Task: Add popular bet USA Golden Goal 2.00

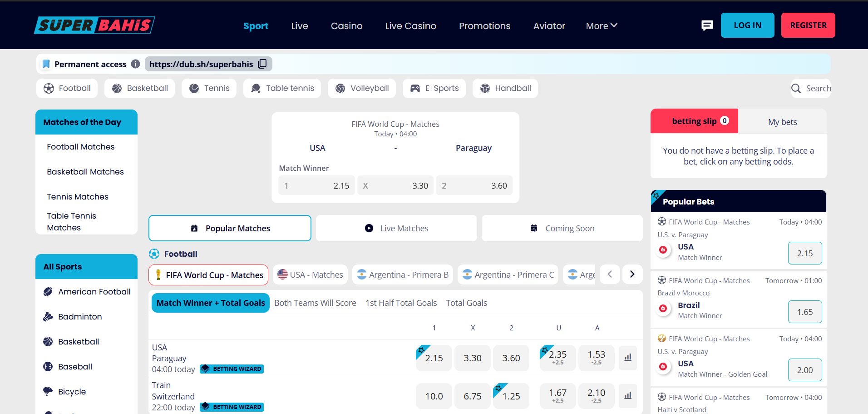Action: [x=805, y=370]
